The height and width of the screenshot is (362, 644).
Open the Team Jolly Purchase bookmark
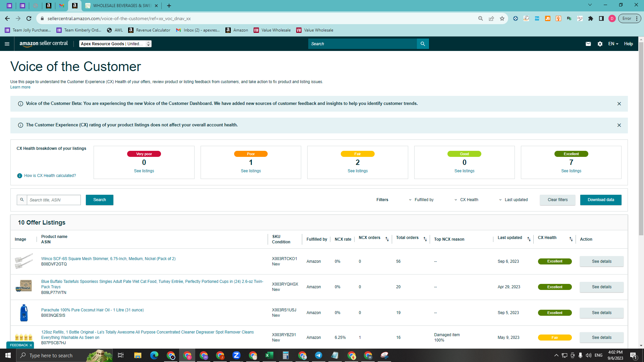[x=28, y=30]
